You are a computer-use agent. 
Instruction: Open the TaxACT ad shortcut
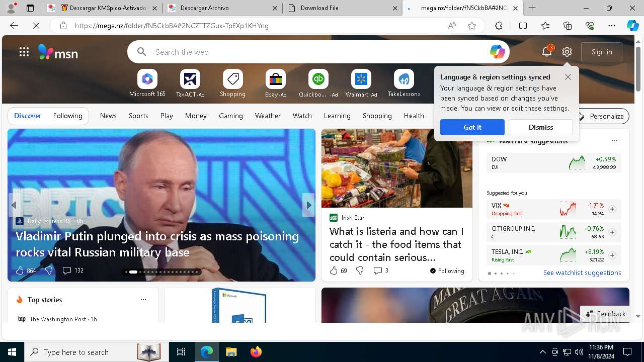tap(190, 83)
